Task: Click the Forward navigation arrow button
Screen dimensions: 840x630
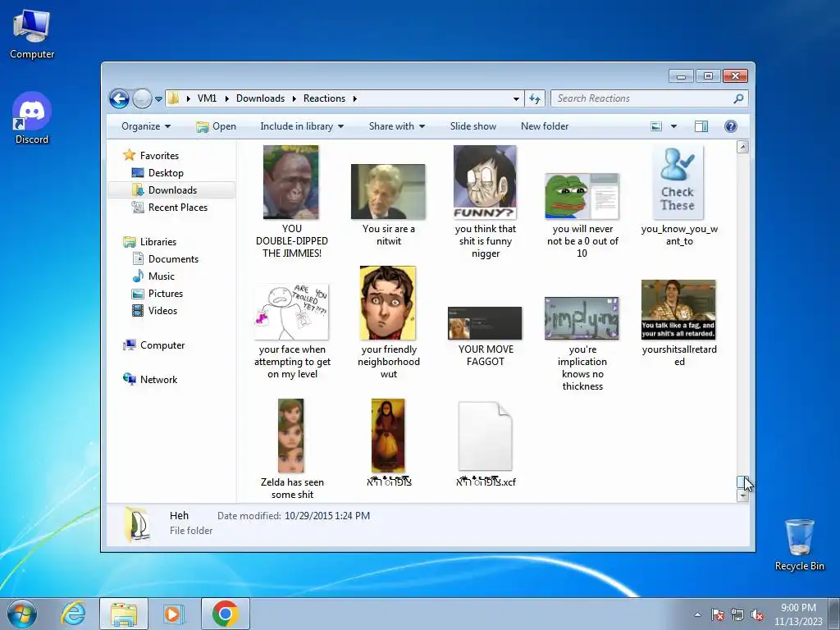Action: [142, 98]
